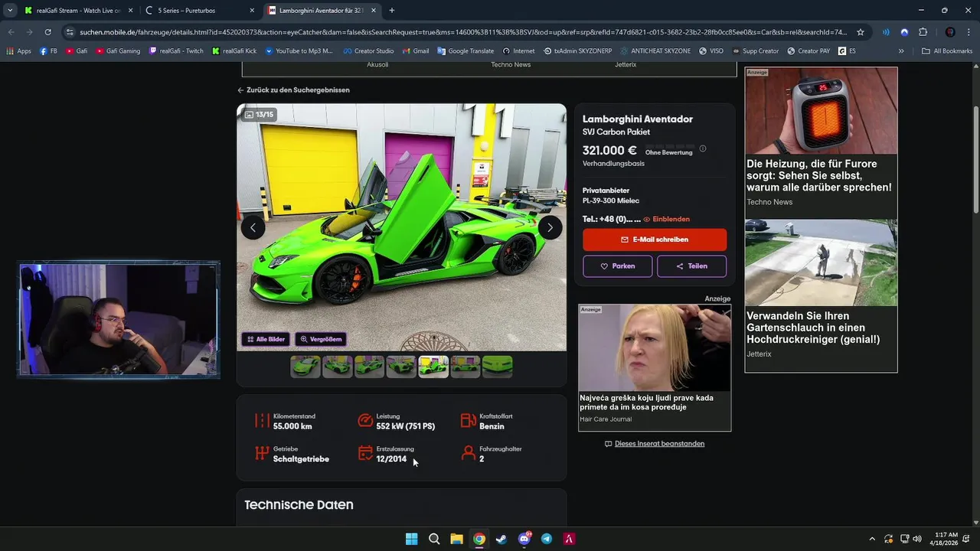Switch to the realGafi Stream browser tab
This screenshot has height=551, width=980.
pyautogui.click(x=79, y=11)
